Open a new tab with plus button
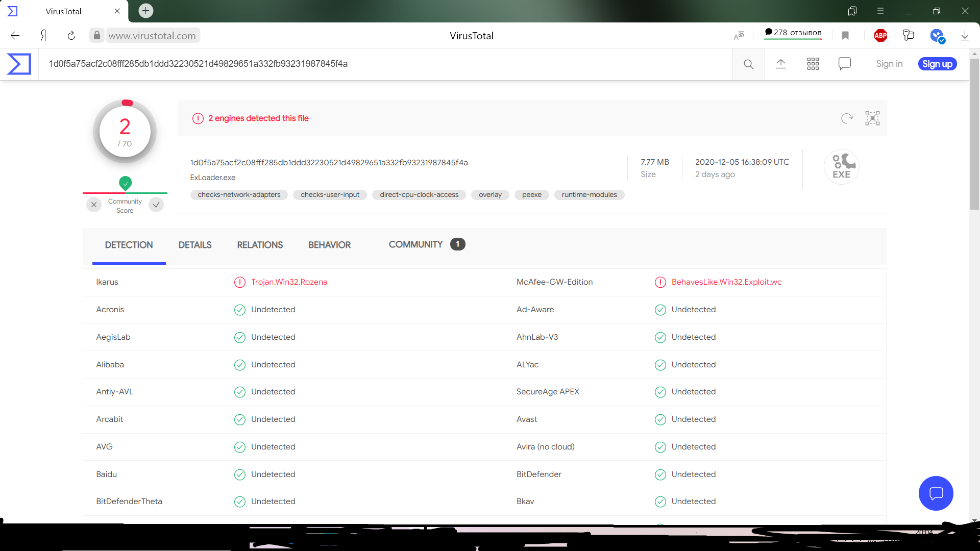 click(145, 11)
